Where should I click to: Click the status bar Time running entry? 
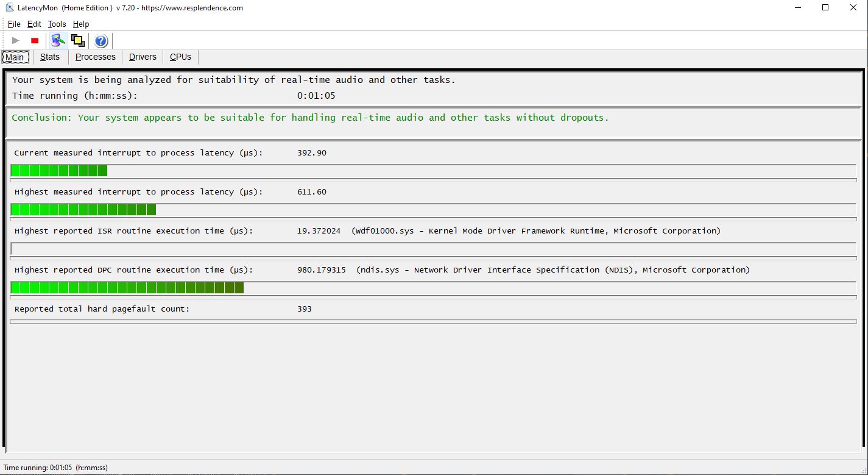pyautogui.click(x=55, y=468)
